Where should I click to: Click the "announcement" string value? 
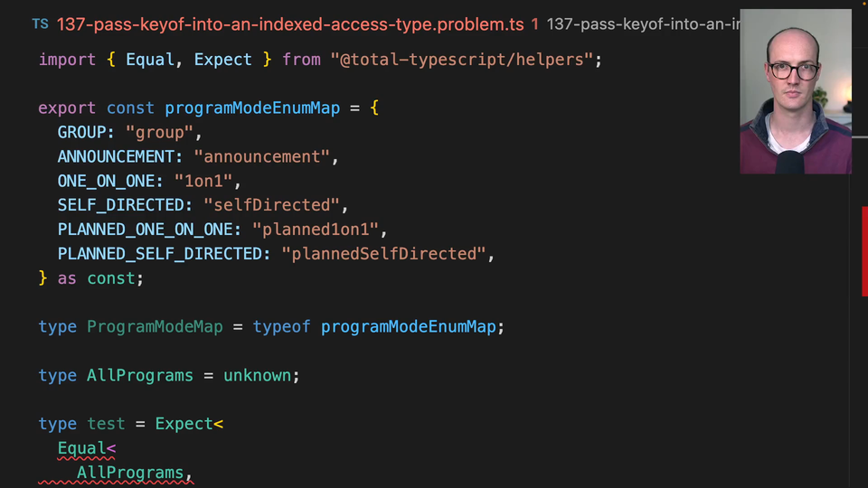[x=262, y=157]
